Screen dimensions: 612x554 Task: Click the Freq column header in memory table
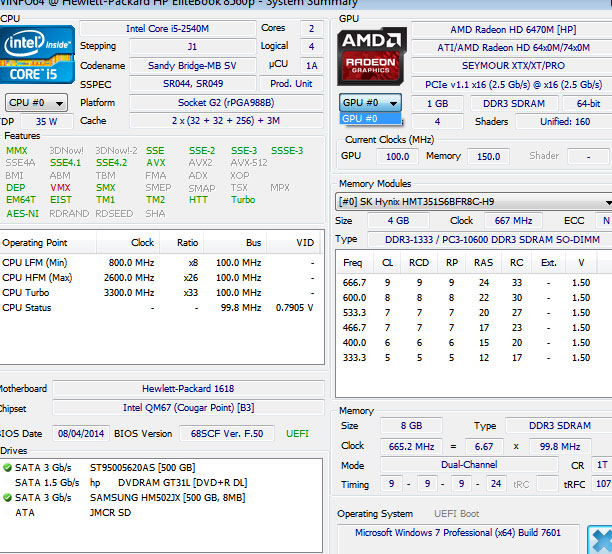(x=354, y=263)
